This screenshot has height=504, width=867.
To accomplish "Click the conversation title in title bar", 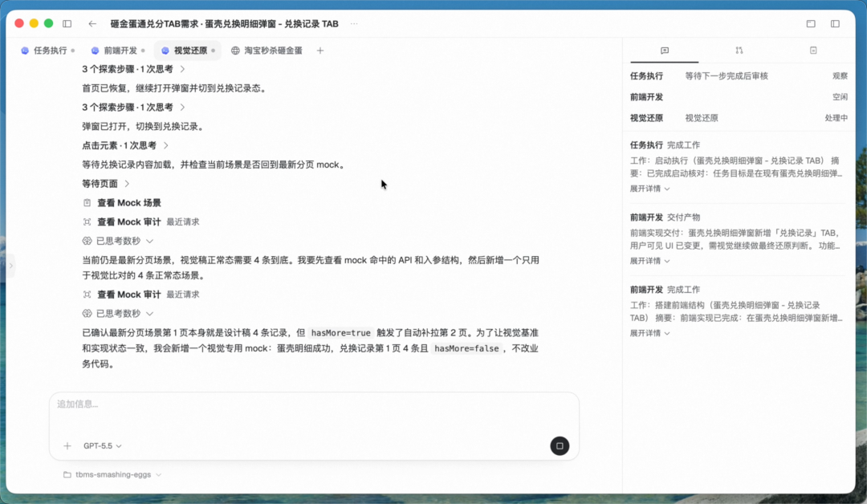I will [x=224, y=24].
